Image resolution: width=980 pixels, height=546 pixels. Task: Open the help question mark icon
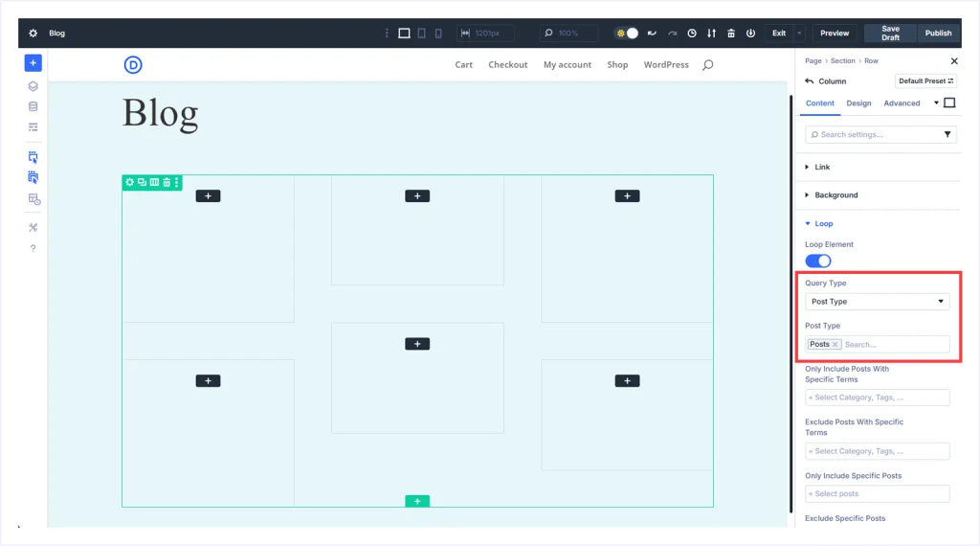pos(33,248)
